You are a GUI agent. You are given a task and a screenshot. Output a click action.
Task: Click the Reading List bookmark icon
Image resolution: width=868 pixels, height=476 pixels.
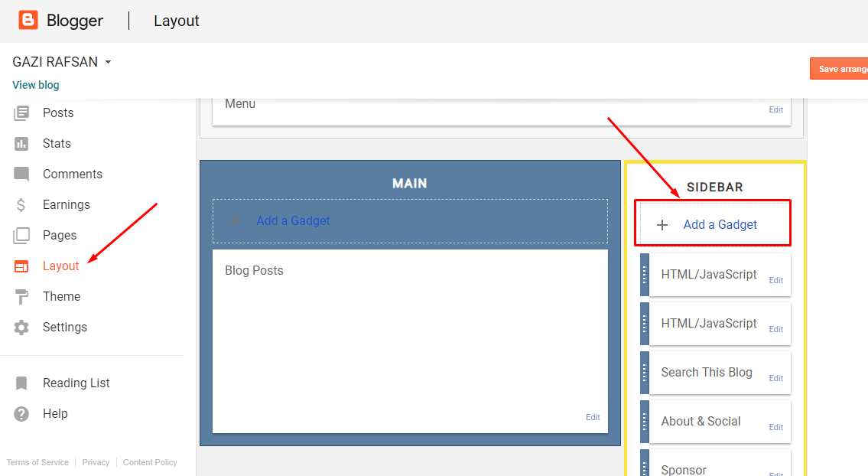click(x=21, y=383)
